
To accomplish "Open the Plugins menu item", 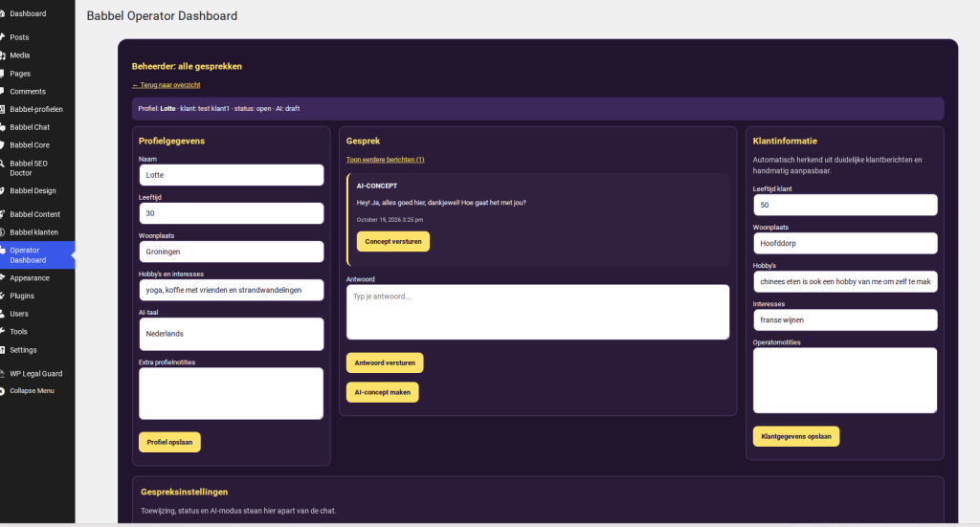I will 37,296.
